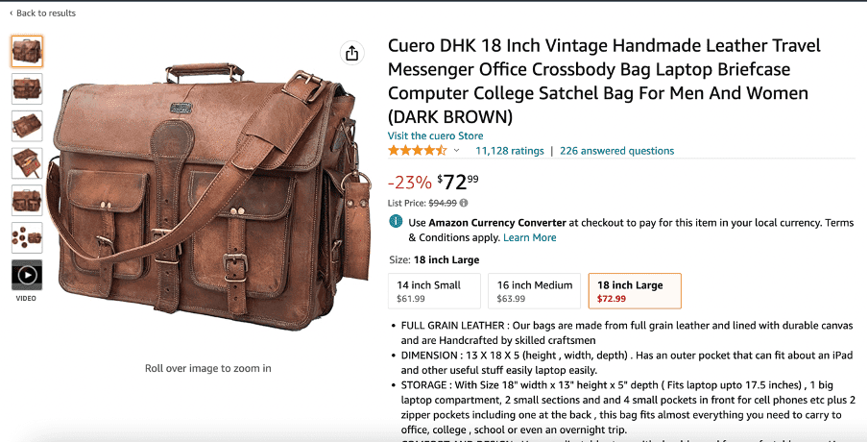Play the product video thumbnail

pos(27,275)
